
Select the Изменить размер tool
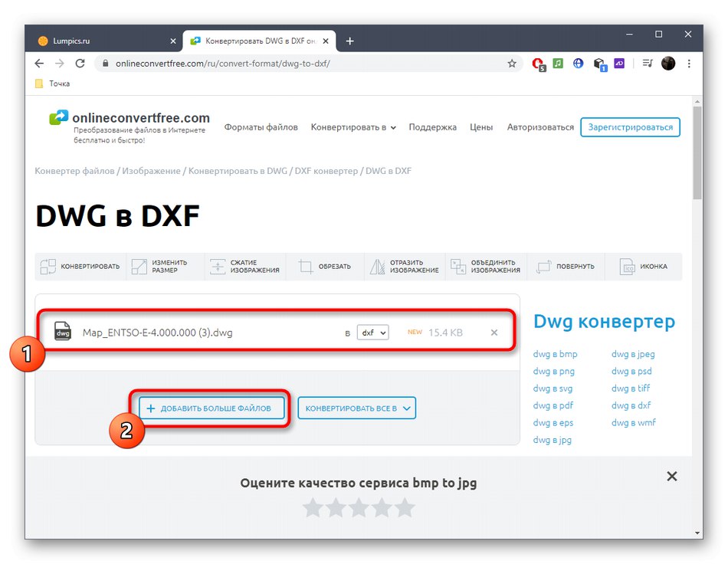(x=165, y=267)
